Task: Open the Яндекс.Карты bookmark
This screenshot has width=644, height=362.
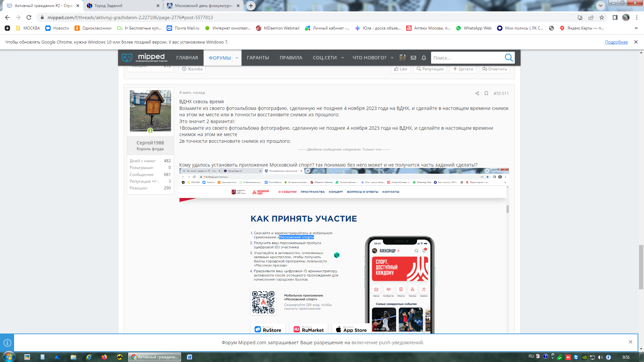Action: coord(582,28)
